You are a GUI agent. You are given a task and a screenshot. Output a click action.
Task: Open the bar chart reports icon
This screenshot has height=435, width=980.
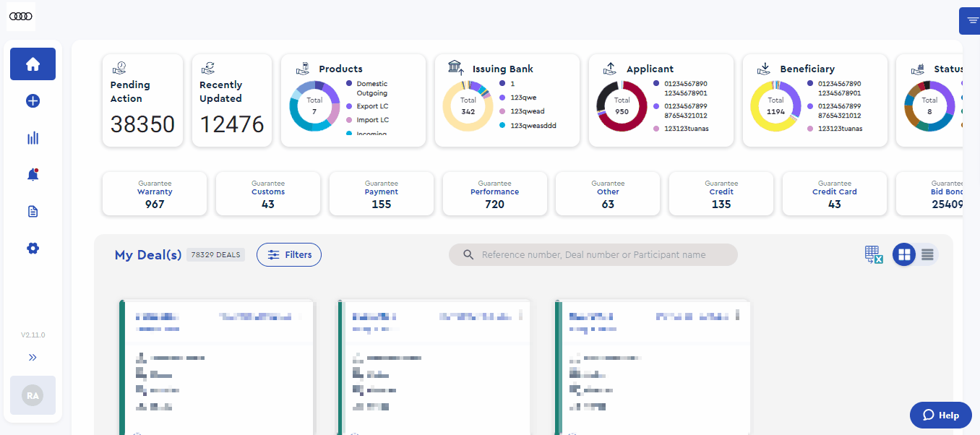click(x=33, y=138)
